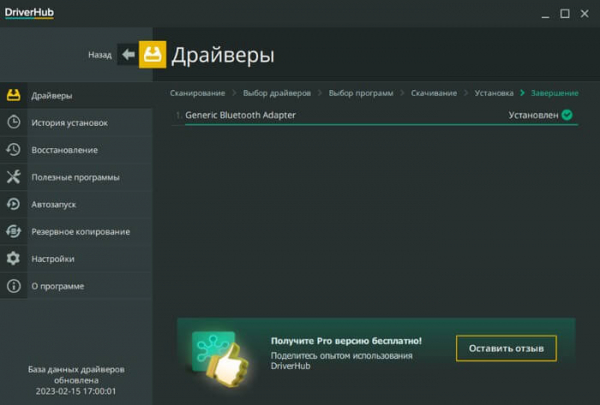600x405 pixels.
Task: Select the Выбор программ step
Action: (x=361, y=93)
